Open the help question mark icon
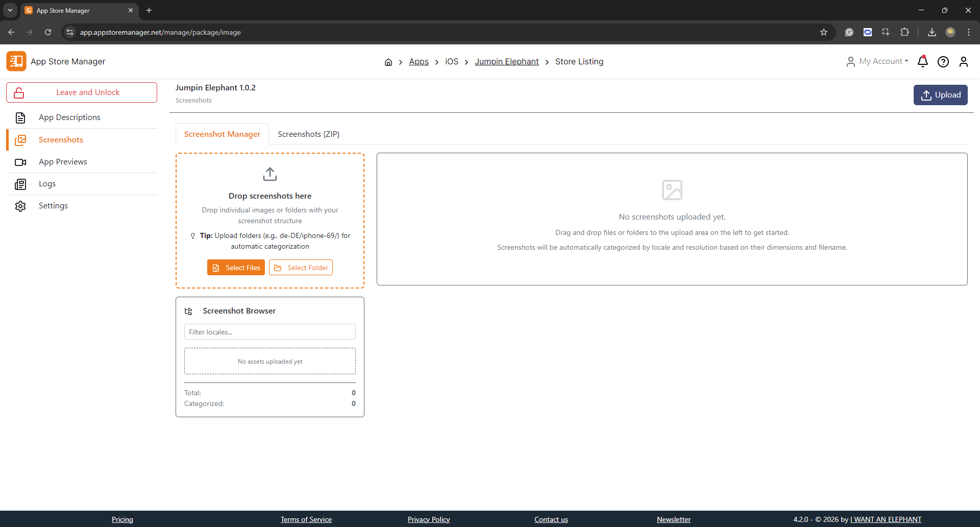 [943, 62]
